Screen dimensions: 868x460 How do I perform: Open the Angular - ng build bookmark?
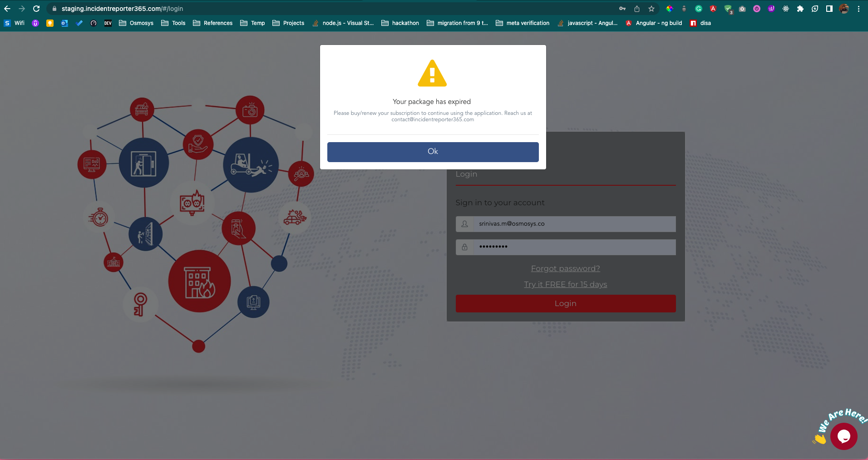654,23
